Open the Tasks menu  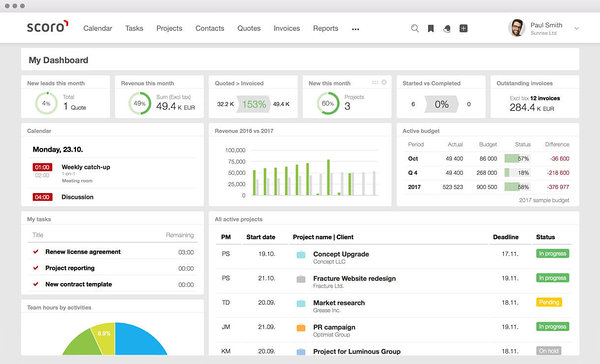click(x=134, y=28)
